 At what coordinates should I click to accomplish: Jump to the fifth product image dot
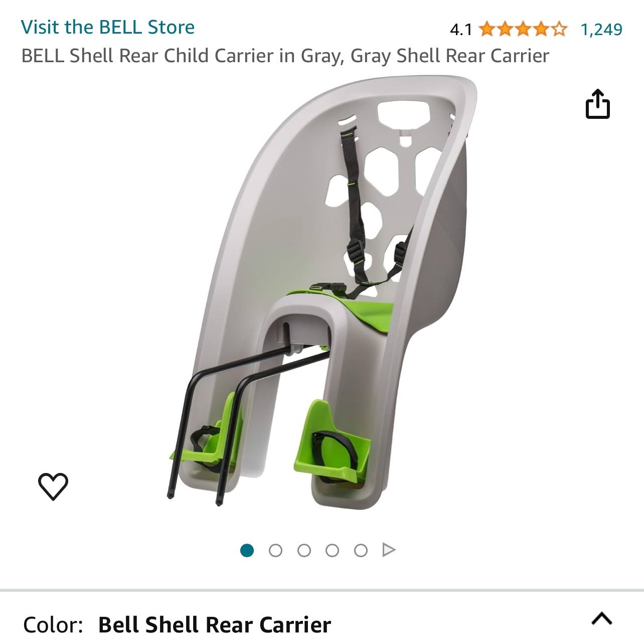(x=361, y=551)
